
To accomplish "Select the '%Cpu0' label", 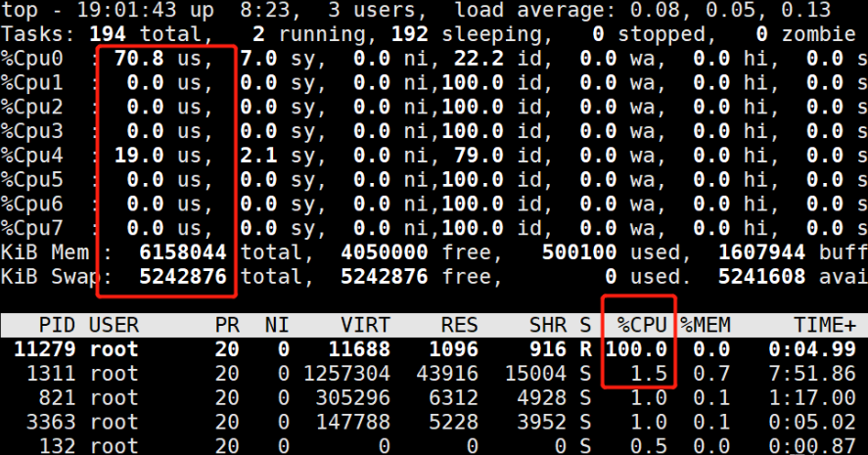I will 32,59.
